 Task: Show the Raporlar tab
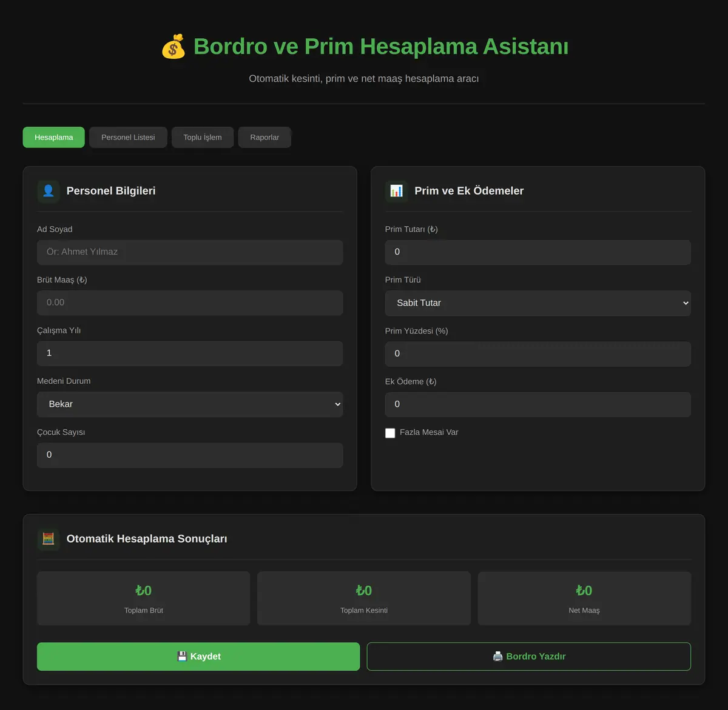coord(265,138)
